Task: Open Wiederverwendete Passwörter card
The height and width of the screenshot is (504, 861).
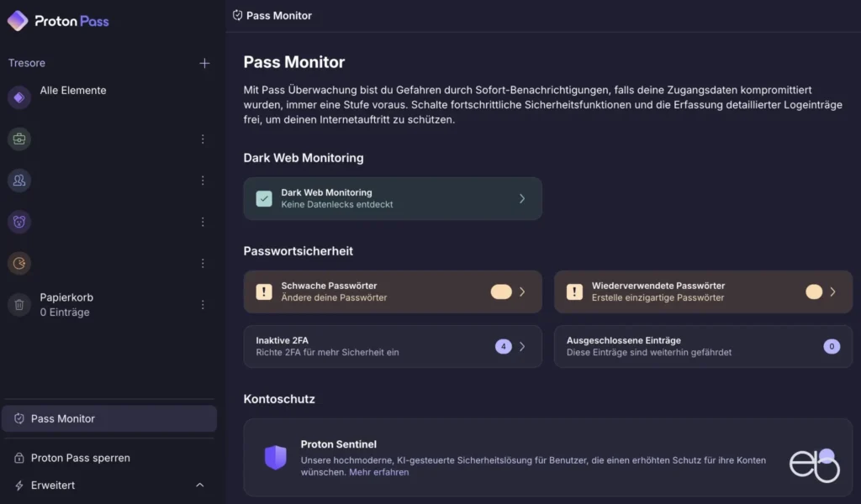Action: point(704,291)
